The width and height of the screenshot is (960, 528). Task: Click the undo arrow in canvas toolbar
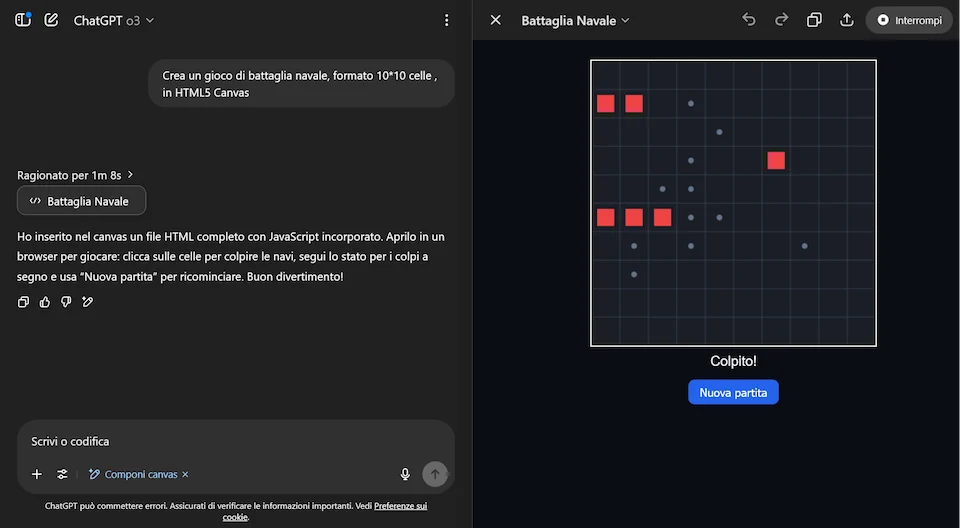point(749,20)
